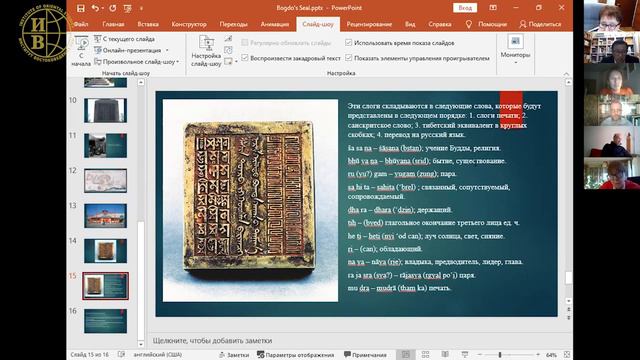Save the presentation via the floppy icon
The height and width of the screenshot is (360, 640).
point(81,8)
